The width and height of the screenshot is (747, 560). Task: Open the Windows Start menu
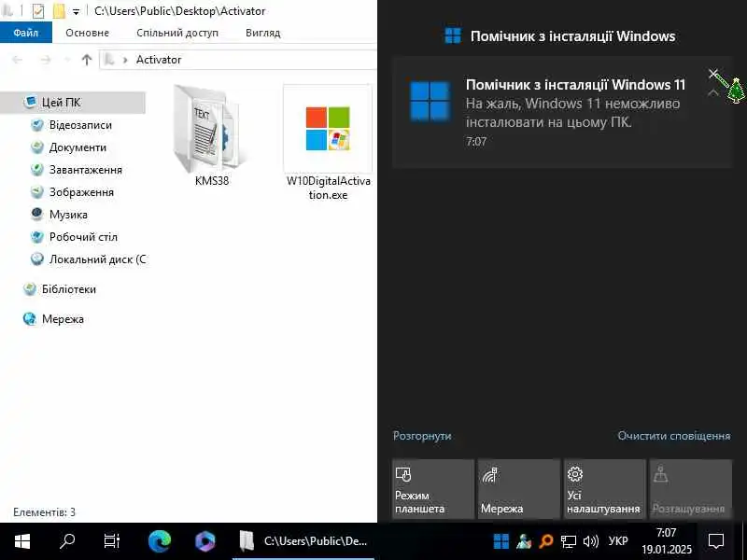tap(21, 541)
